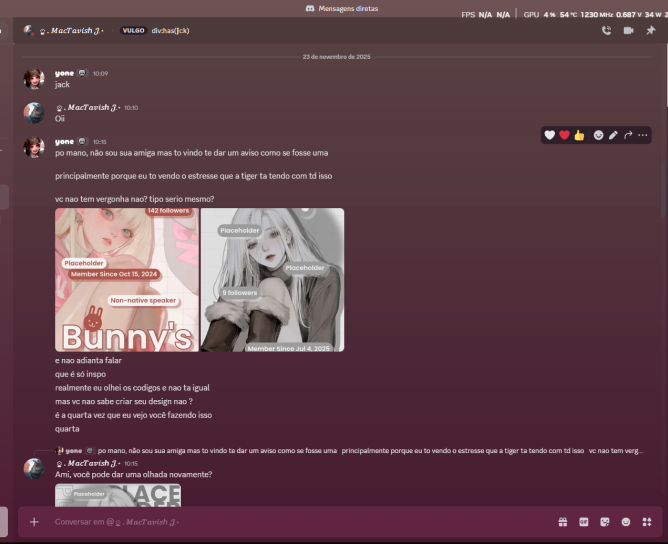This screenshot has height=544, width=668.
Task: Select message 'é a quarta vez que eu vejo você fazendo isso'
Action: click(133, 415)
